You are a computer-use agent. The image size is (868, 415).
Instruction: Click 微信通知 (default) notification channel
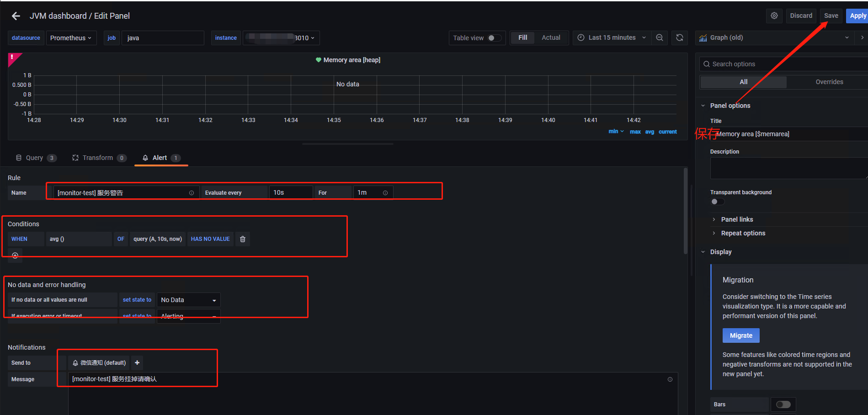(99, 363)
